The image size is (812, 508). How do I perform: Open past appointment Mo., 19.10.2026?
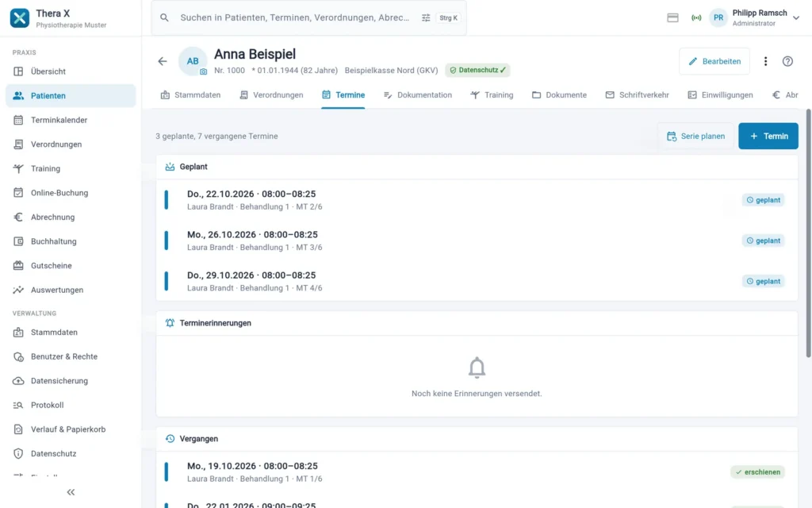click(x=477, y=472)
